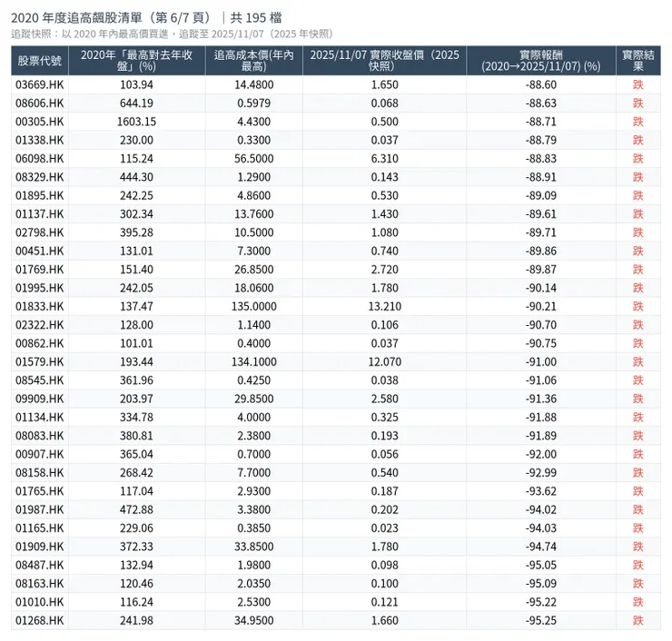
Task: Select stock code 00907.HK
Action: pos(39,454)
